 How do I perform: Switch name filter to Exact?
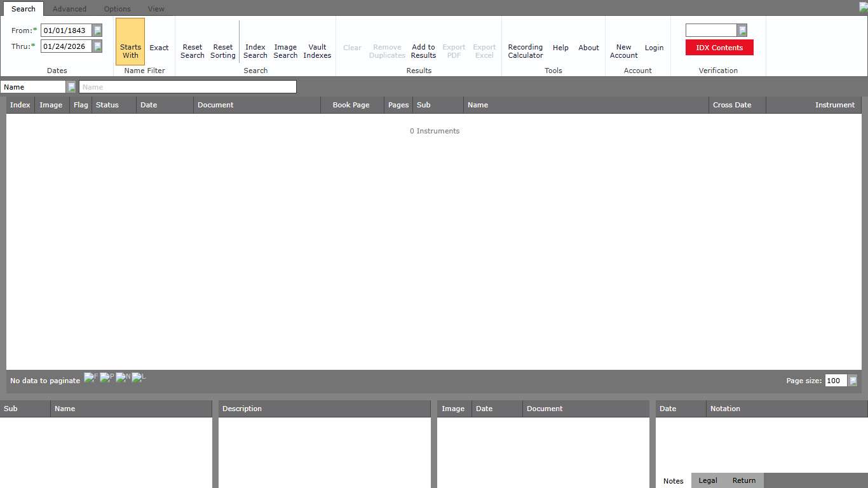159,48
